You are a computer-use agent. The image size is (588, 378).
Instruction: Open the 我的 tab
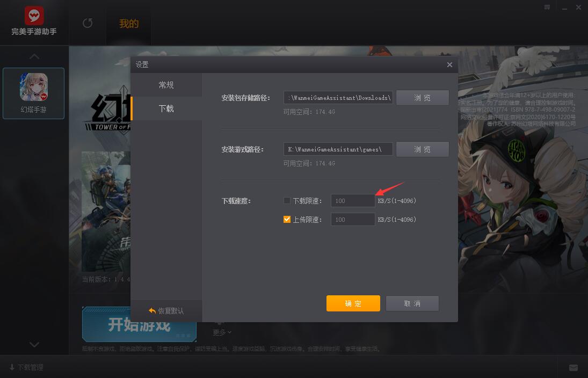click(129, 24)
